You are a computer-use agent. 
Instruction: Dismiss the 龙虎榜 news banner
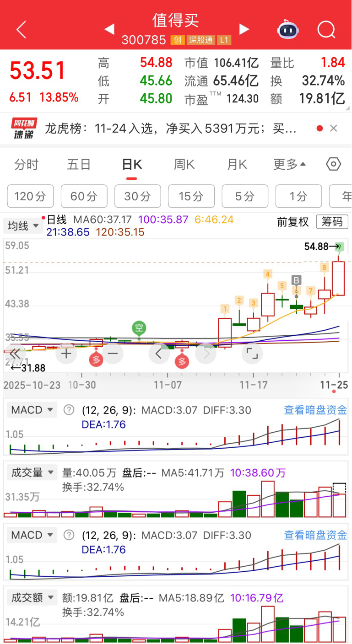click(x=334, y=129)
